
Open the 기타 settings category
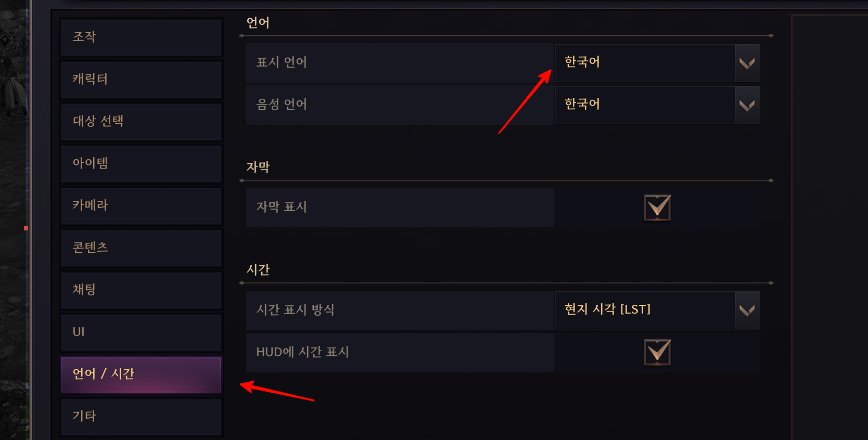pyautogui.click(x=141, y=417)
